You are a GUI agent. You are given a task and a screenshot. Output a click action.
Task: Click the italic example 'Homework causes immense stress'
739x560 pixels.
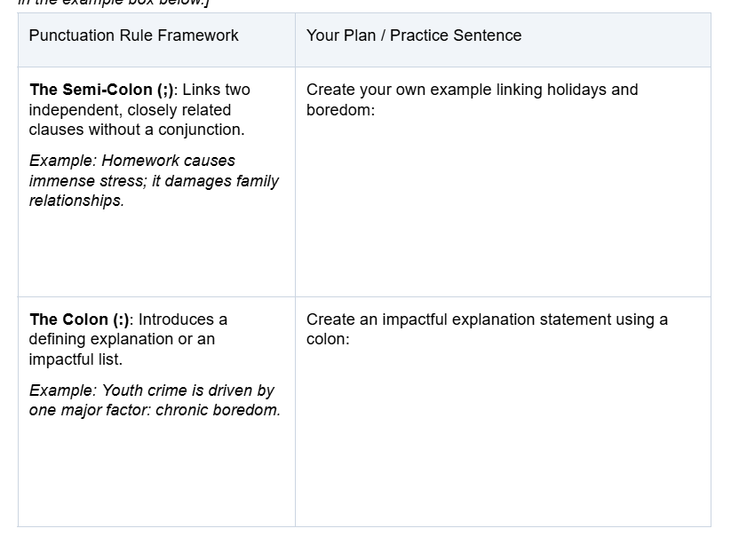132,170
